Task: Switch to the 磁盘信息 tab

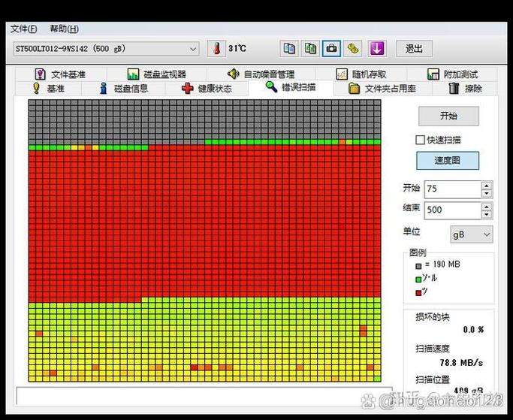Action: pyautogui.click(x=123, y=89)
